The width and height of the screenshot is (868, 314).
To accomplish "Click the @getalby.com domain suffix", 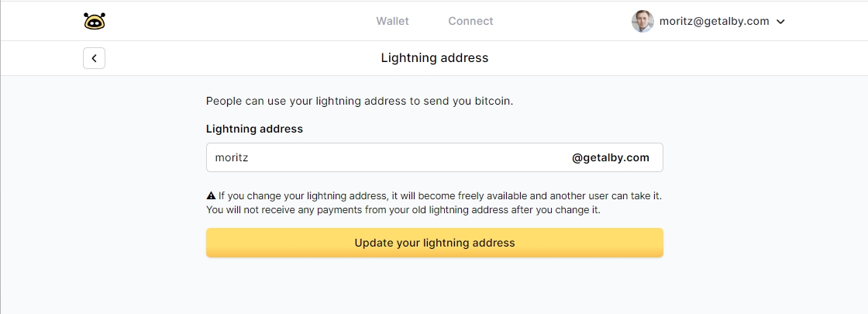I will 610,157.
